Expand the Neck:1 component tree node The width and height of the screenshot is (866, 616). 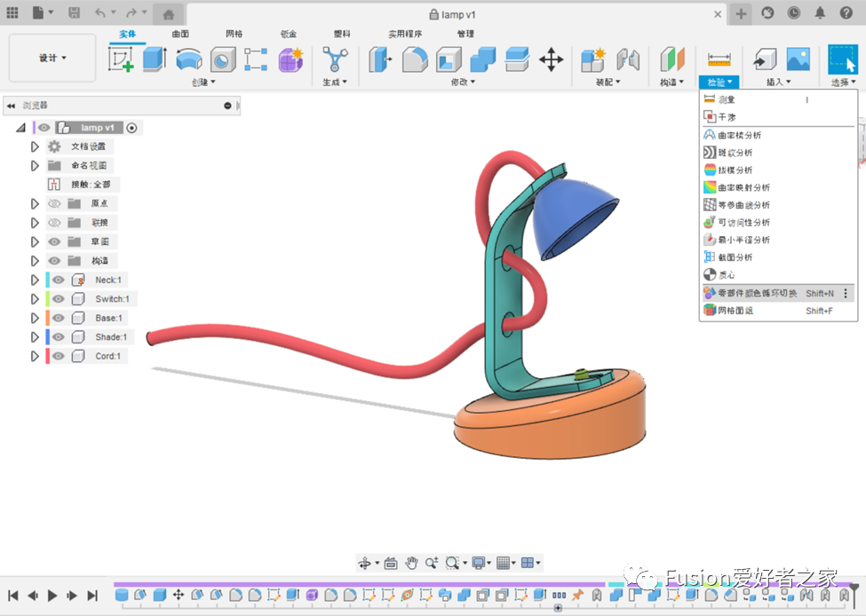[35, 280]
